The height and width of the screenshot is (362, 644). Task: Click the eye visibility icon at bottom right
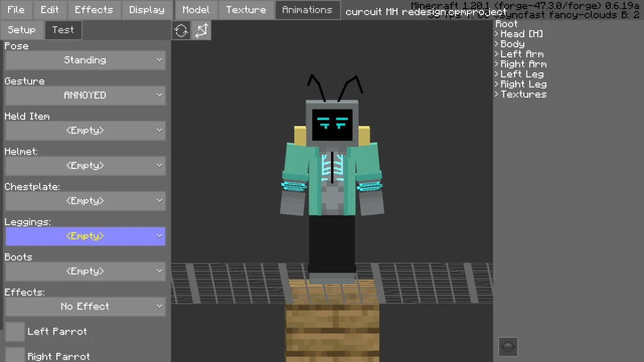coord(508,346)
